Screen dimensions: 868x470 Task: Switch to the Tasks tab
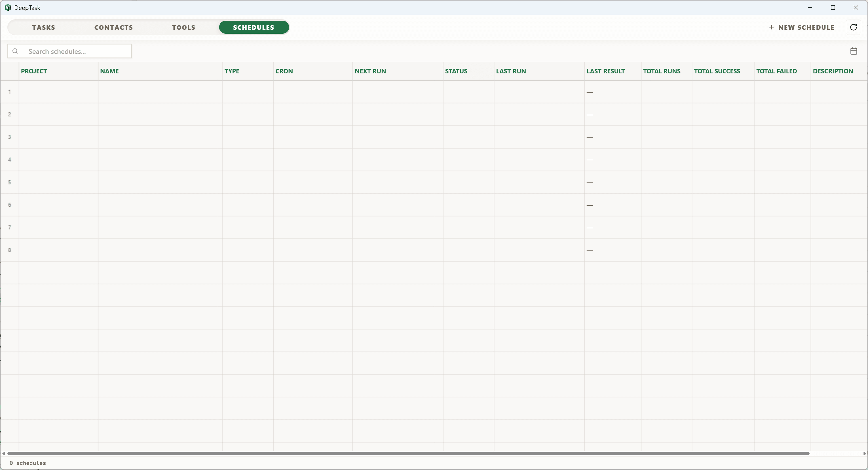(x=43, y=27)
